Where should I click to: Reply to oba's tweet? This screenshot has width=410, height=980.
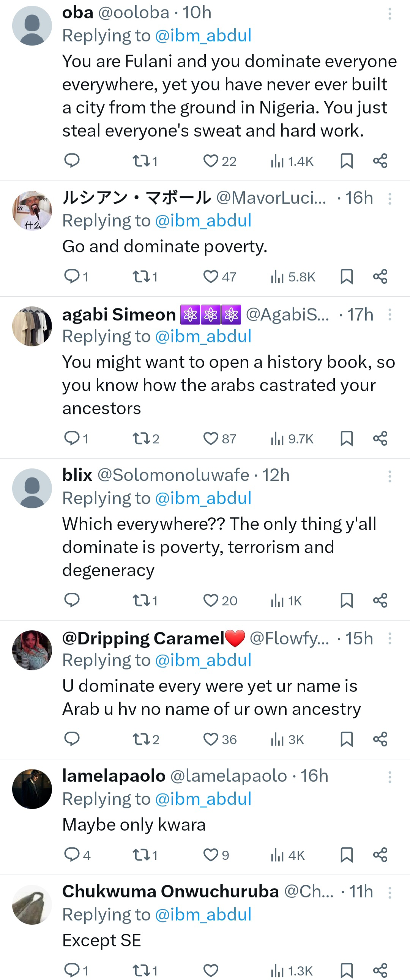tap(72, 160)
